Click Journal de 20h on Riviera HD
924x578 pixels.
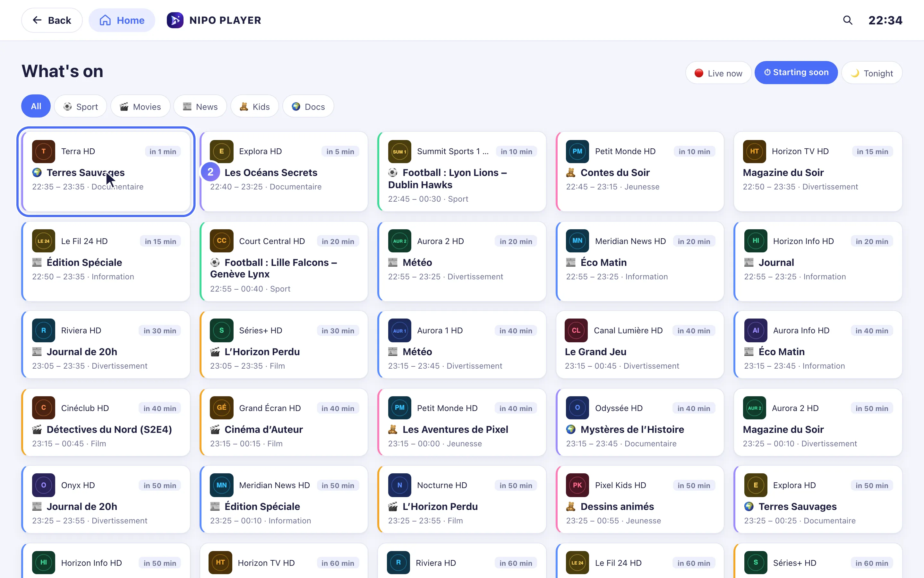coord(82,352)
